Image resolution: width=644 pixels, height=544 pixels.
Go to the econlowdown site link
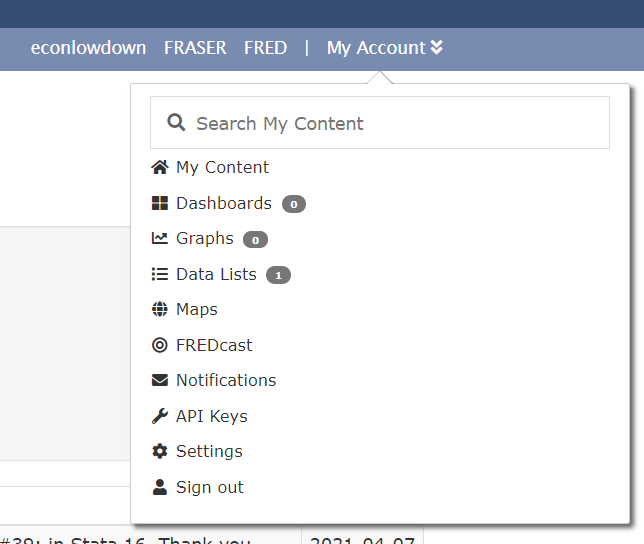click(x=88, y=48)
